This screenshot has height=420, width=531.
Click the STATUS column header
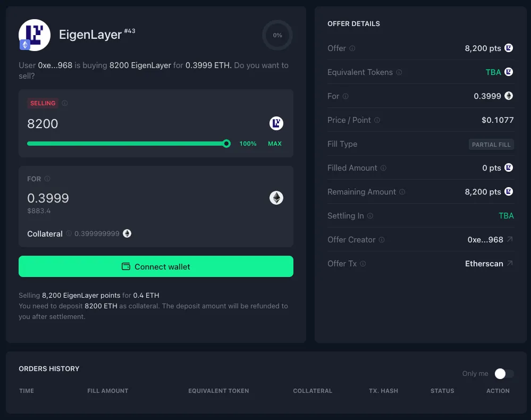point(442,391)
